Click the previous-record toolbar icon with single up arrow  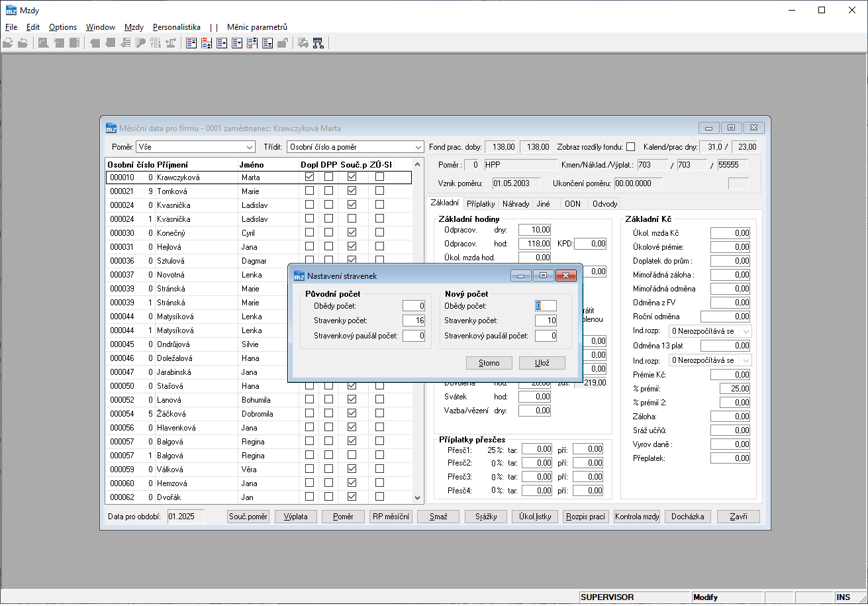222,43
